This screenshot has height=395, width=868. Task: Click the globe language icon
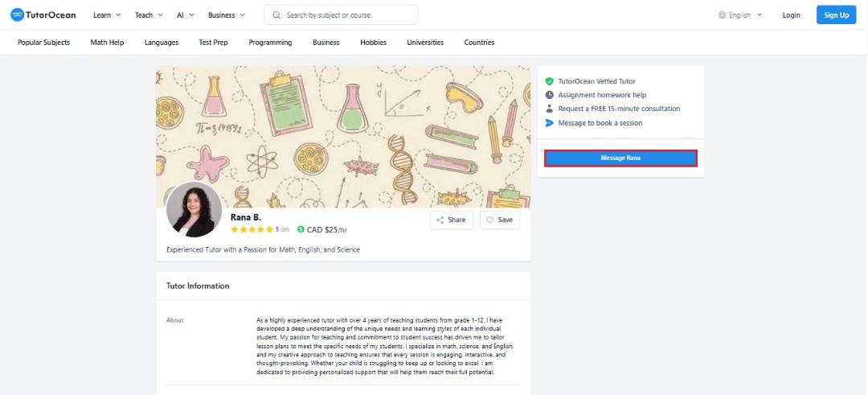722,15
